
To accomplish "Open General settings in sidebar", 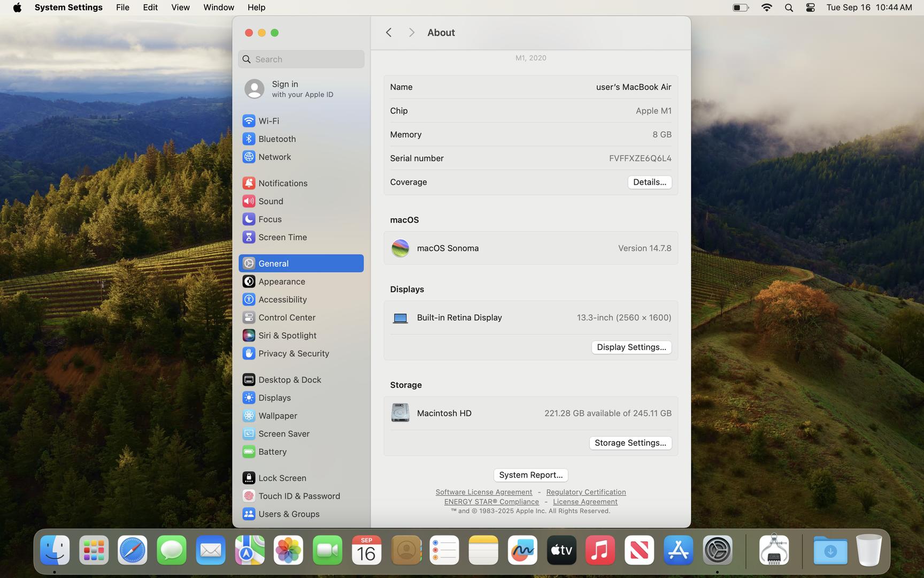I will point(301,263).
